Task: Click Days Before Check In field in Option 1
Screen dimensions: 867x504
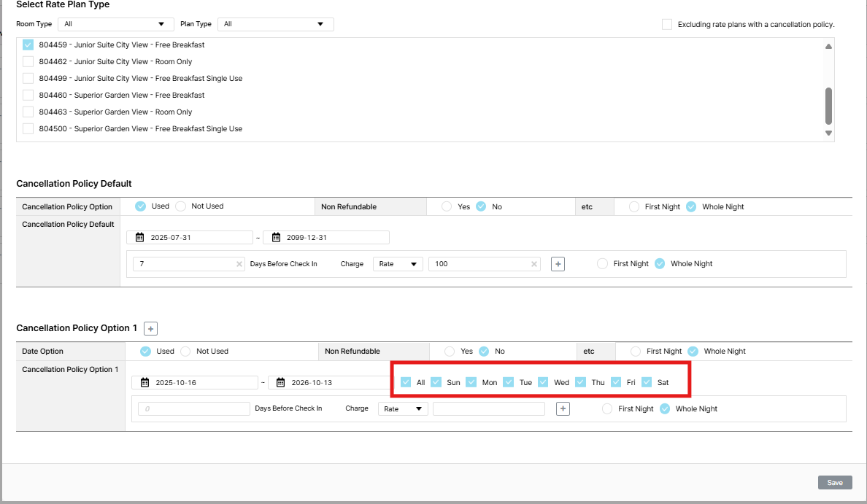Action: click(193, 409)
